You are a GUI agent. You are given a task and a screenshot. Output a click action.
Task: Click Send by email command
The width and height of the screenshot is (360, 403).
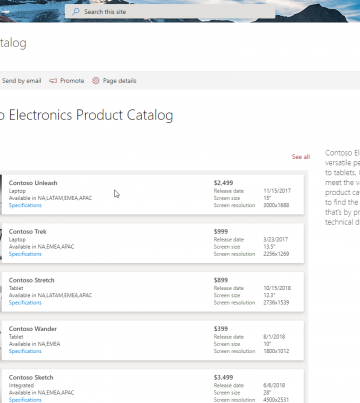(21, 81)
